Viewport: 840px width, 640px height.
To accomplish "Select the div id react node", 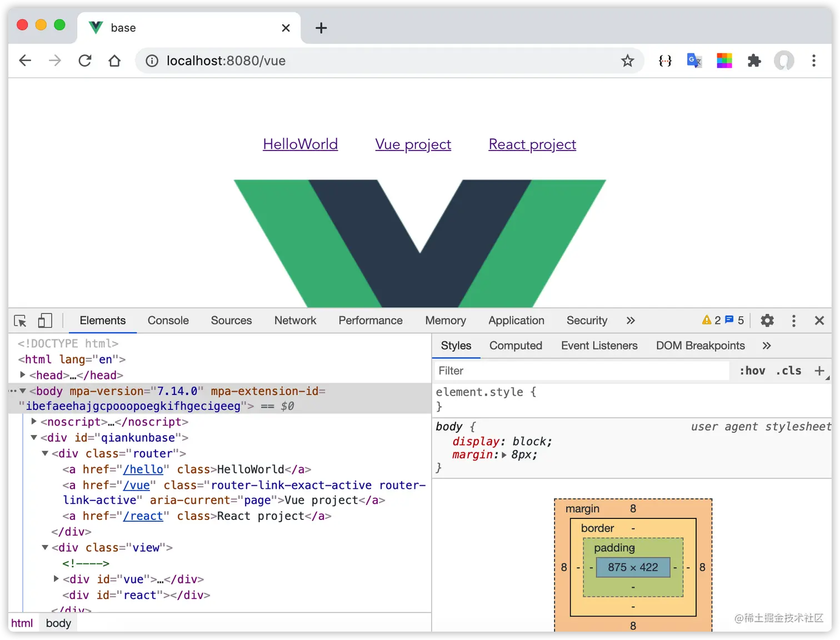I will click(x=136, y=595).
